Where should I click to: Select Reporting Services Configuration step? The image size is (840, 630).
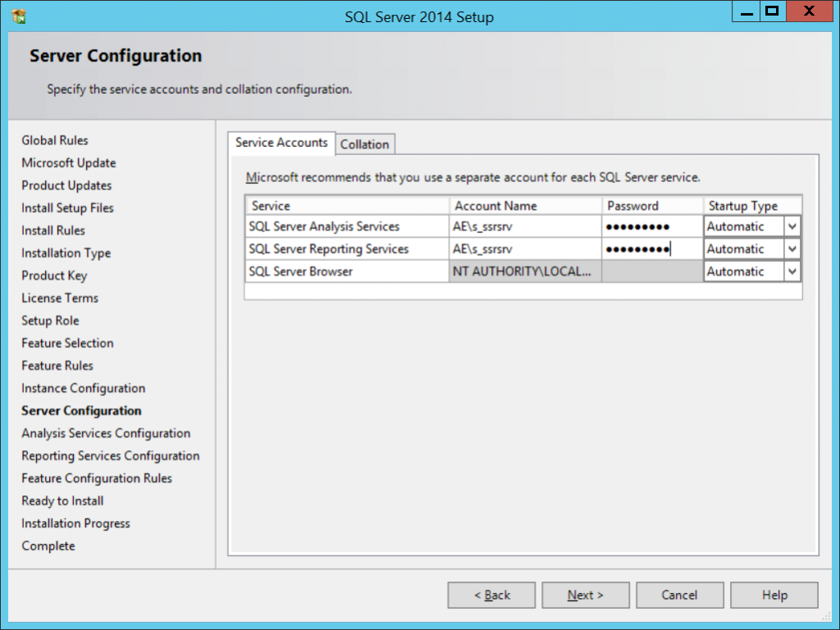click(x=110, y=455)
